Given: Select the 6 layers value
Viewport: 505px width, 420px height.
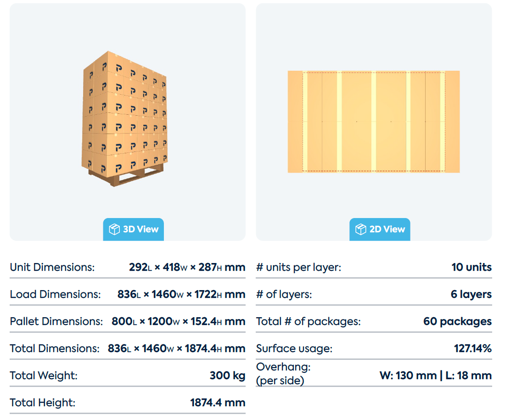Looking at the screenshot, I should coord(471,294).
